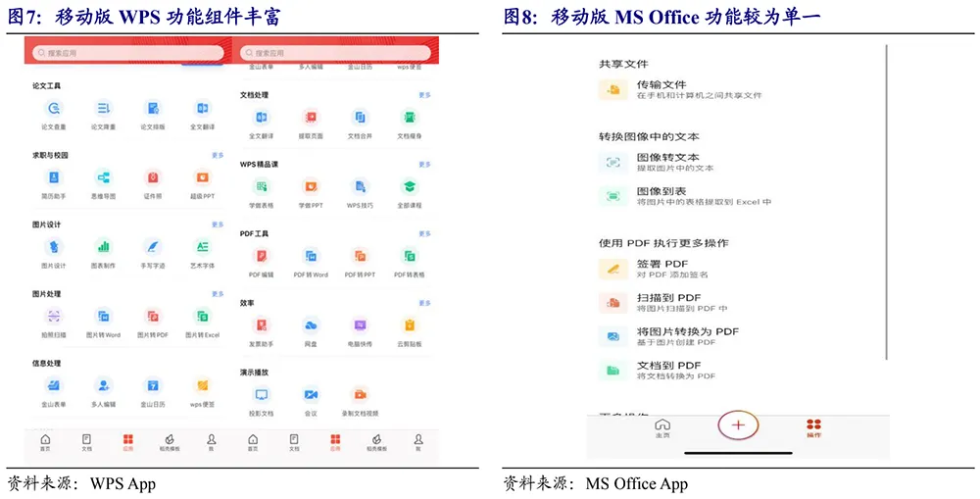The height and width of the screenshot is (499, 980).
Task: Start the 会议 meeting icon
Action: pos(311,395)
